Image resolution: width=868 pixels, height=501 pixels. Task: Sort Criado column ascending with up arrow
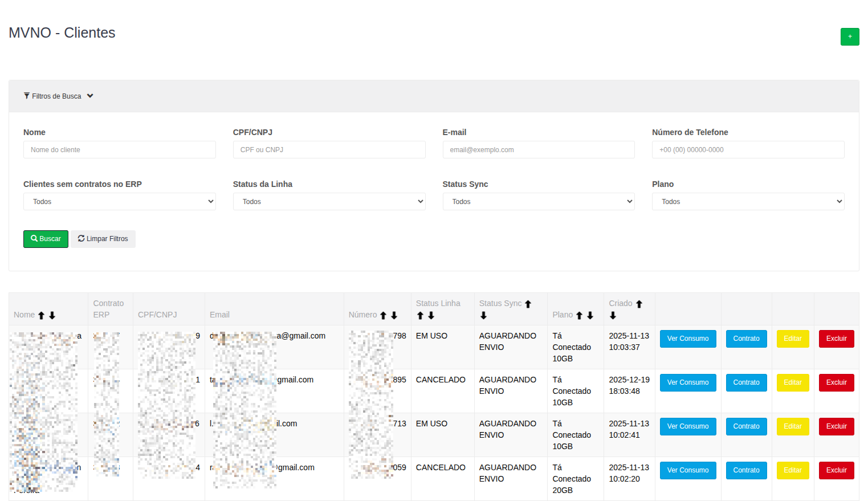pyautogui.click(x=639, y=304)
